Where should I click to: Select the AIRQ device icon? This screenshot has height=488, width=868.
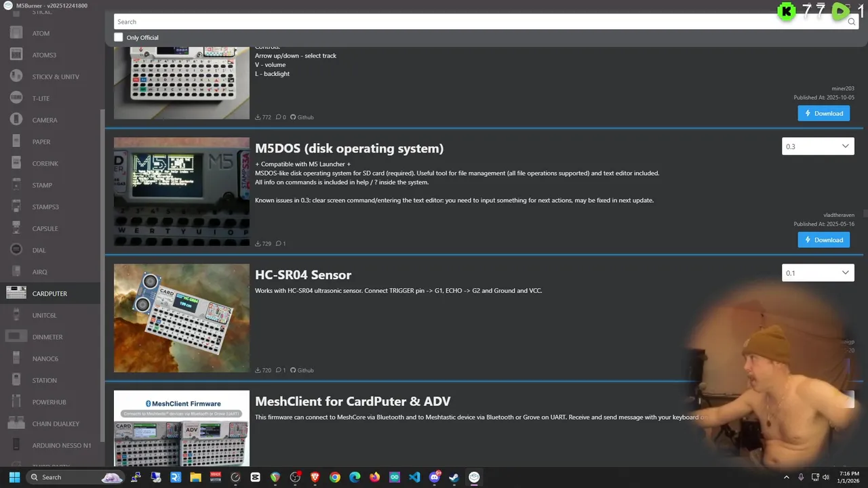16,271
